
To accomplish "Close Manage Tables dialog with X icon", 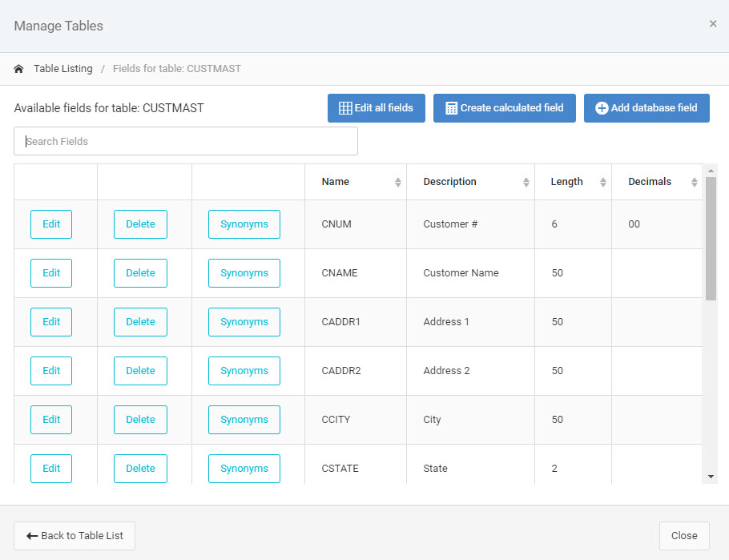I will (713, 24).
